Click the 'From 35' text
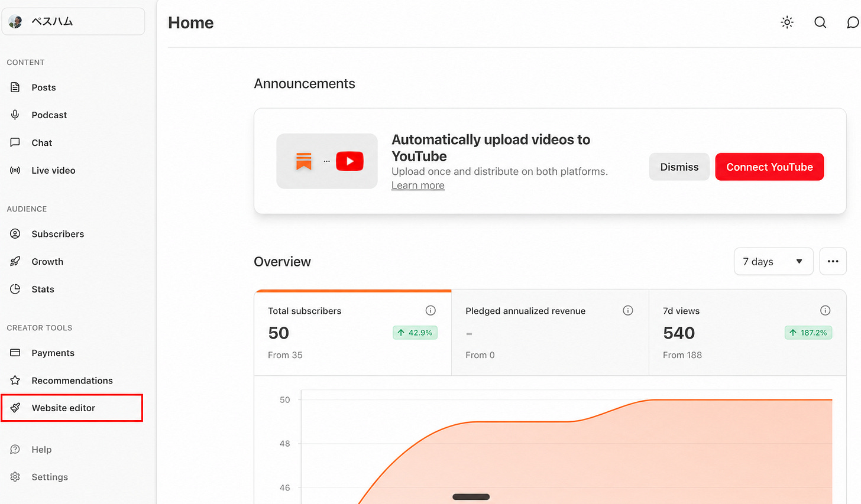The height and width of the screenshot is (504, 861). coord(285,355)
